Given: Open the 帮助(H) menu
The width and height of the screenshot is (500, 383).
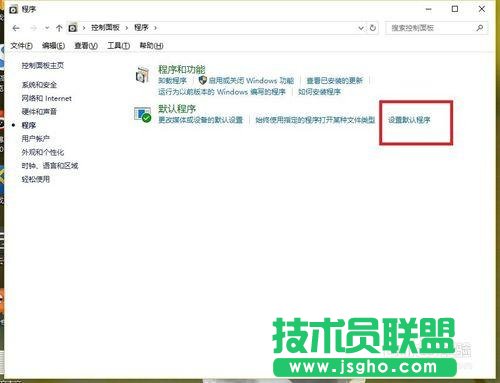Looking at the screenshot, I should (151, 46).
